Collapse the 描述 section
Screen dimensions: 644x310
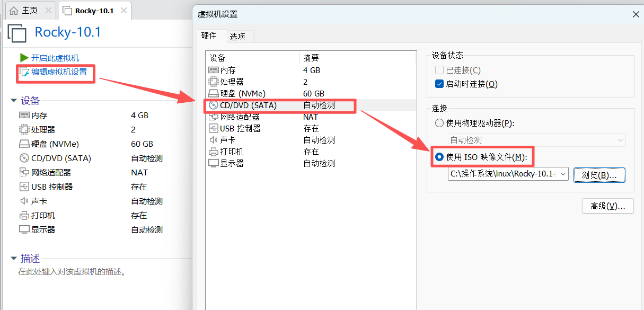point(14,259)
